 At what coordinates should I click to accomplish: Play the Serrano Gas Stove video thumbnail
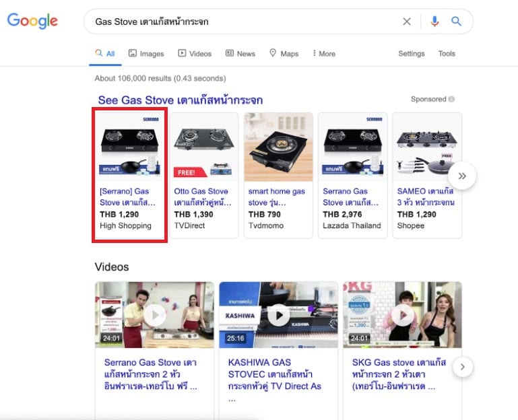click(x=155, y=315)
